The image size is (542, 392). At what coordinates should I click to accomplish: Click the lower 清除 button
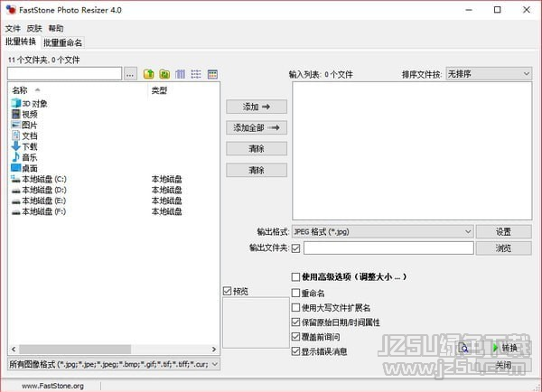click(x=257, y=170)
